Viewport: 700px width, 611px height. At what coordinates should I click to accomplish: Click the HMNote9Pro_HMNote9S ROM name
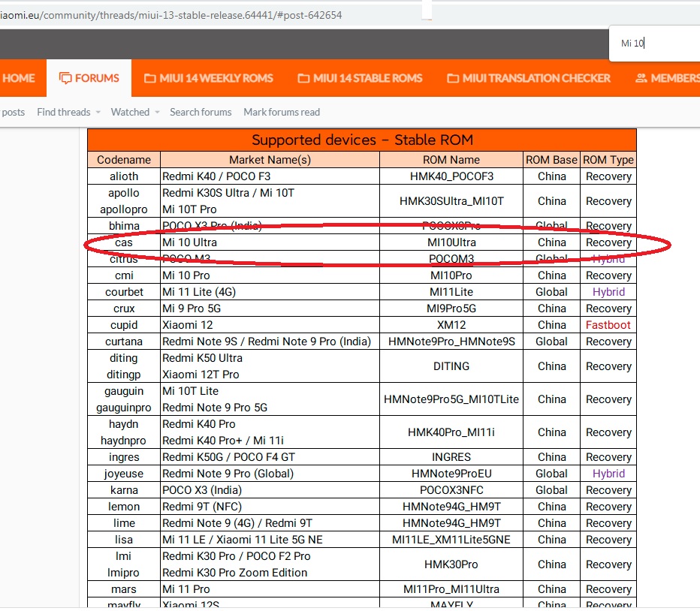coord(451,342)
